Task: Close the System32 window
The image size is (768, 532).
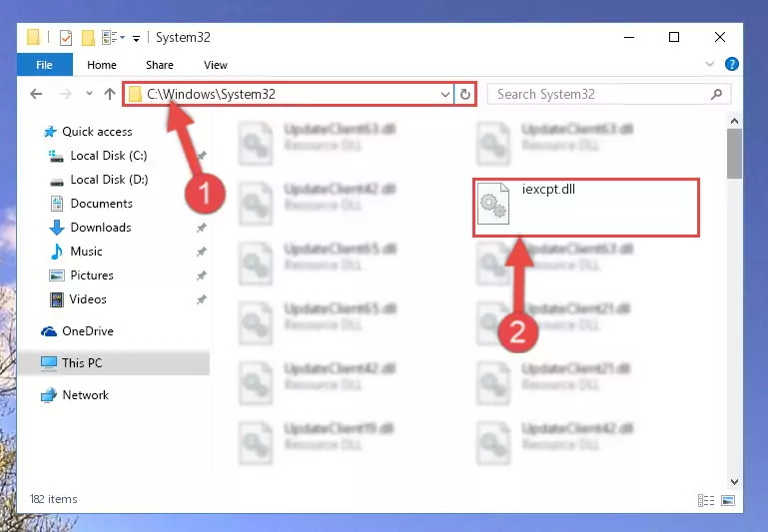Action: [x=720, y=37]
